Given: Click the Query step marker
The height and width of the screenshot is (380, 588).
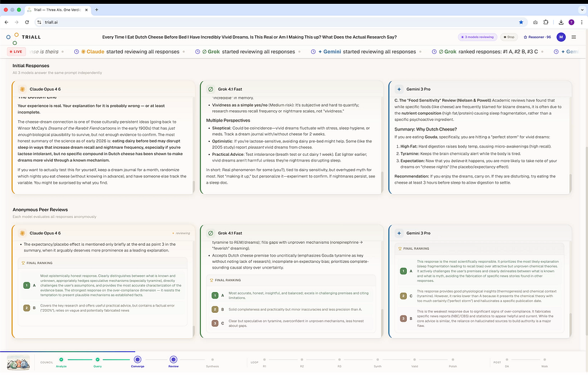Looking at the screenshot, I should click(x=98, y=359).
